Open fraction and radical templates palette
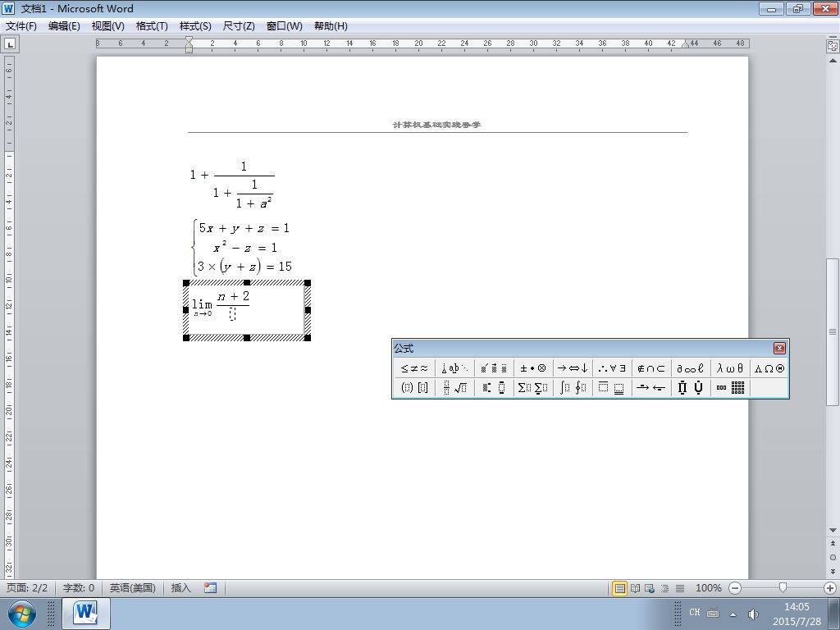 click(x=454, y=387)
